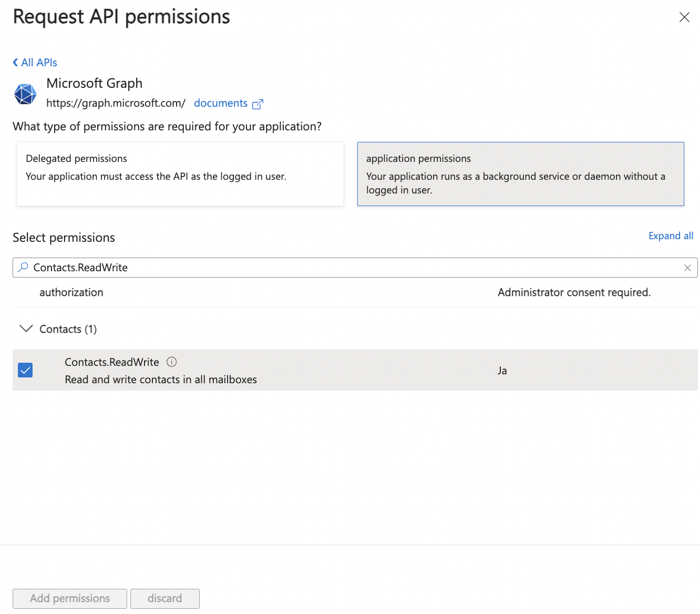This screenshot has height=614, width=700.
Task: Click the Microsoft Graph logo icon
Action: click(x=25, y=94)
